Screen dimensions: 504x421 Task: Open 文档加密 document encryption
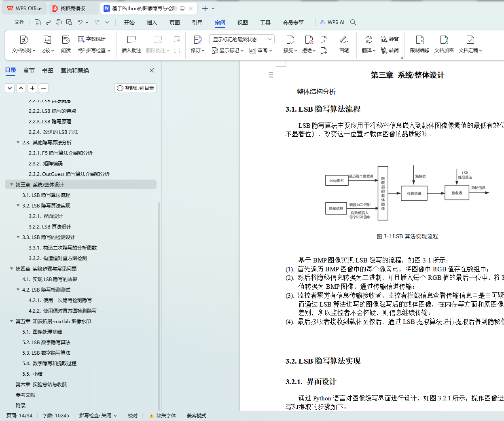click(444, 44)
